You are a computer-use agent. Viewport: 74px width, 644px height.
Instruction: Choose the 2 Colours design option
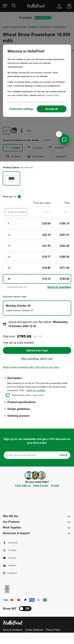pyautogui.click(x=34, y=148)
